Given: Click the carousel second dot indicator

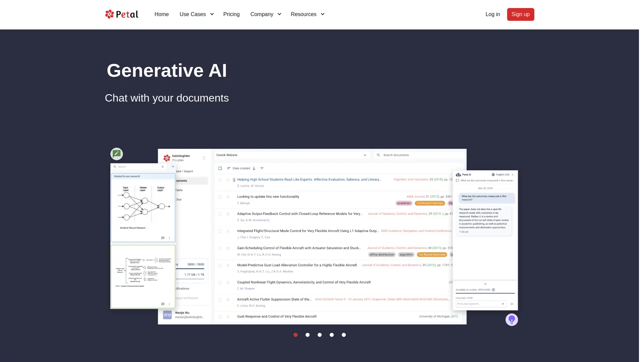Looking at the screenshot, I should [307, 335].
